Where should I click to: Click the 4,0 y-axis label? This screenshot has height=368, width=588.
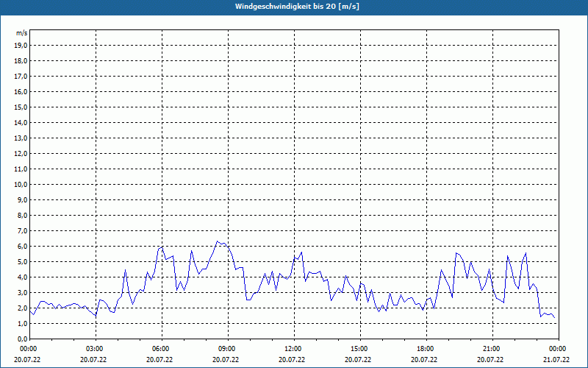(22, 277)
